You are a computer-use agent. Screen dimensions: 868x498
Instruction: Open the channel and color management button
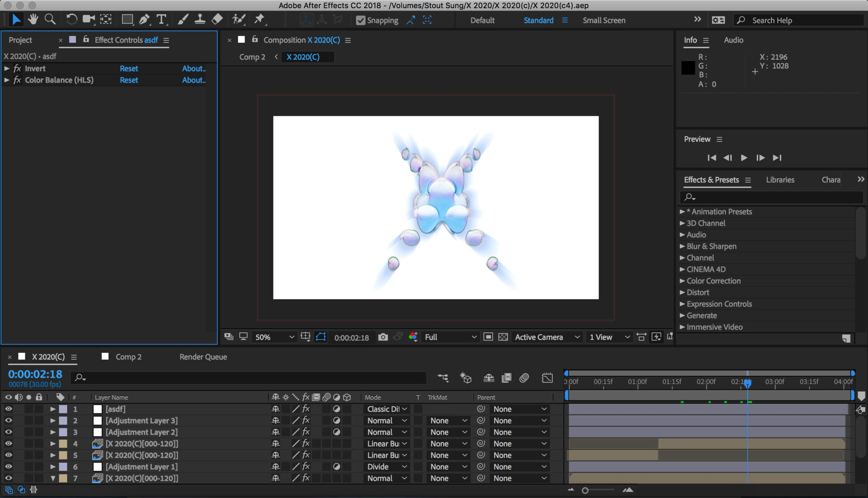pos(413,337)
